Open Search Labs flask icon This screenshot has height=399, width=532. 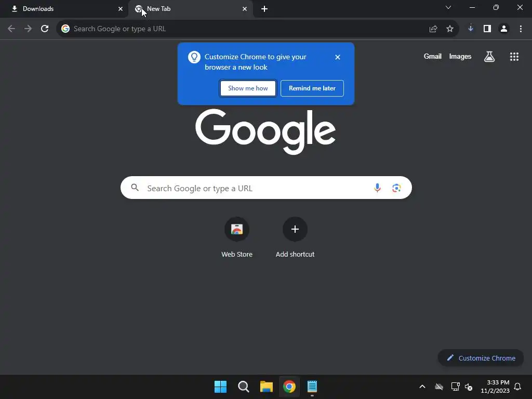click(489, 57)
